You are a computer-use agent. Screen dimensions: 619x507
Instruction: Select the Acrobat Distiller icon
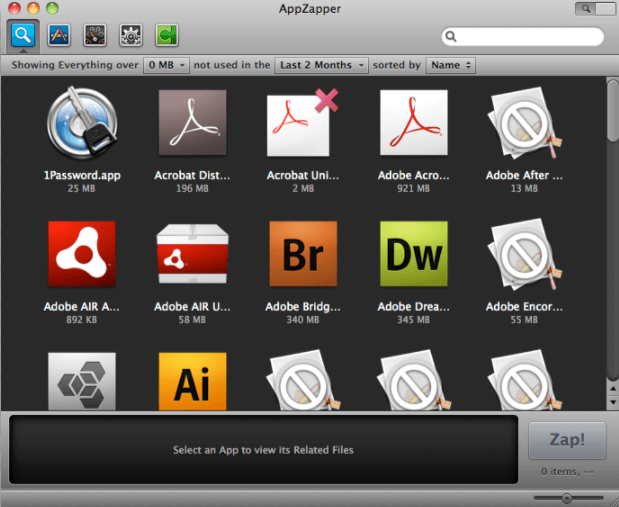(x=192, y=122)
